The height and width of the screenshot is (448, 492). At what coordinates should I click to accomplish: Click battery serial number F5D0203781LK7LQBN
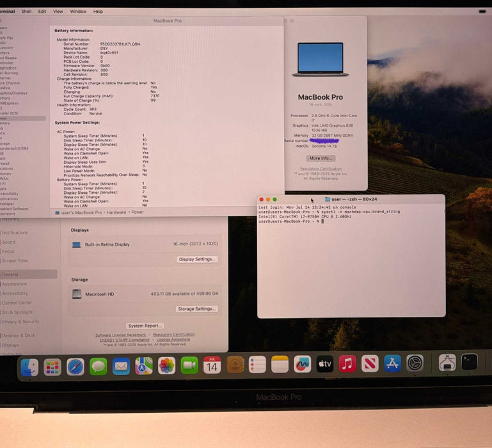click(120, 44)
